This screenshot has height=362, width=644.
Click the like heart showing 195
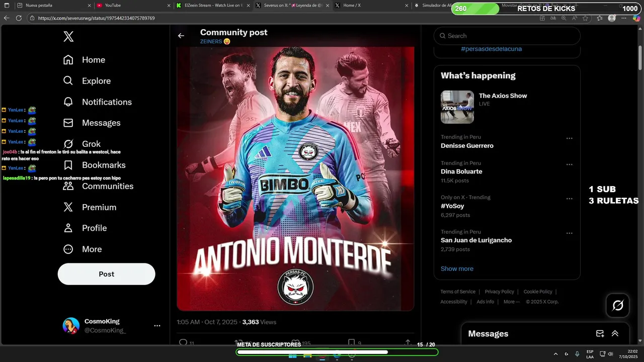coord(296,343)
